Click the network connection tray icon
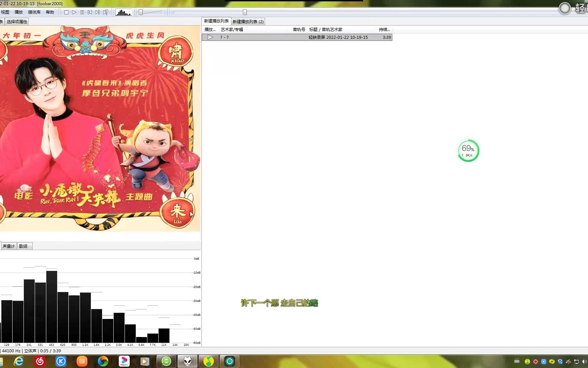This screenshot has height=368, width=588. pos(576,362)
